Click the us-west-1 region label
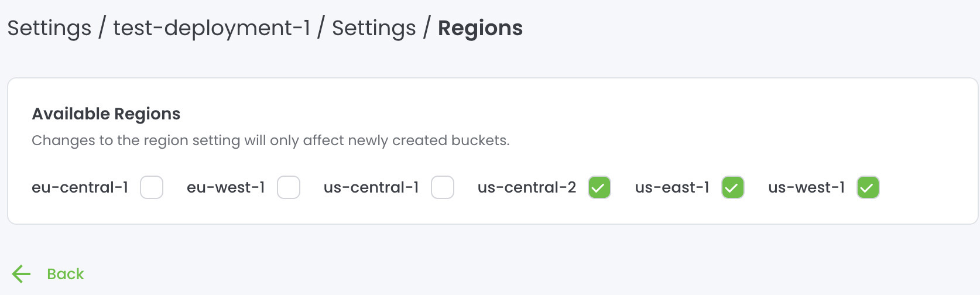Screen dimensions: 980x295 (807, 187)
